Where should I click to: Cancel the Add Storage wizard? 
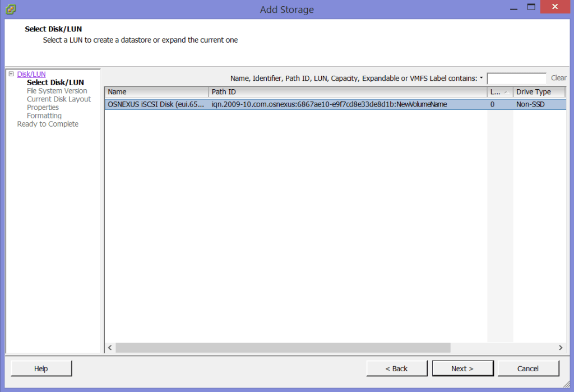coord(528,368)
